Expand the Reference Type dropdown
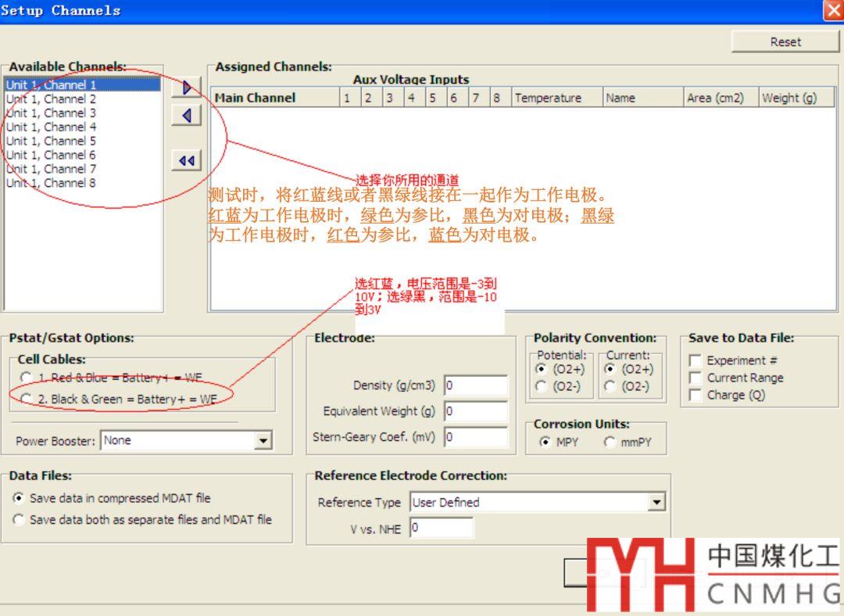Screen dimensions: 844x616 656,503
